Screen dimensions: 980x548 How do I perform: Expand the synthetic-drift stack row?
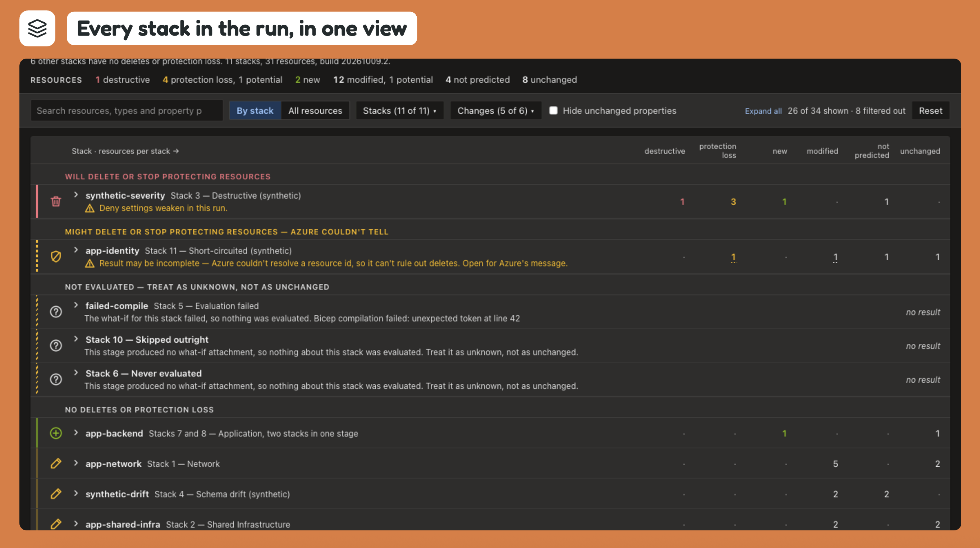[x=76, y=494]
